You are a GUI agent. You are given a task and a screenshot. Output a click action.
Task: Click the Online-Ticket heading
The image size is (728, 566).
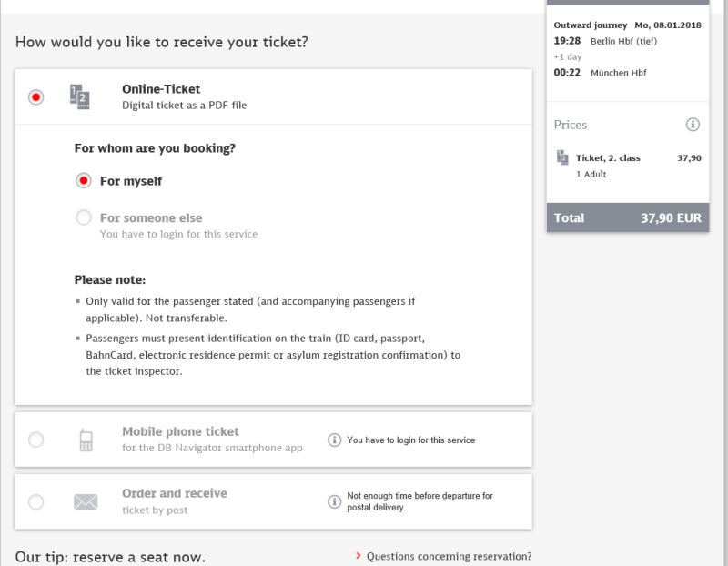click(x=161, y=89)
